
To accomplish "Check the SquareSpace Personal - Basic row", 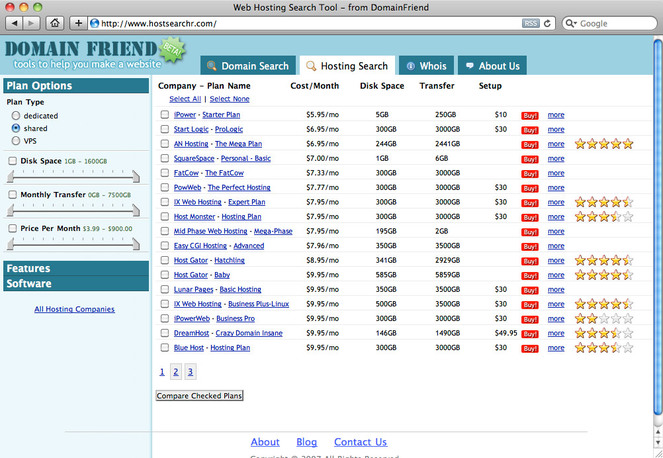I will click(164, 158).
